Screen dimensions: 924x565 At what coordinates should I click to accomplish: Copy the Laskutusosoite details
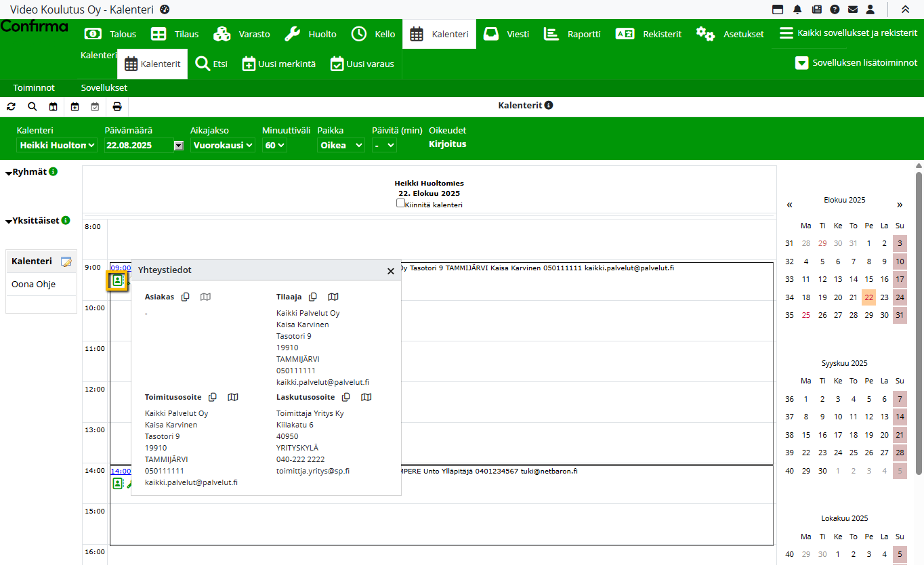coord(346,397)
